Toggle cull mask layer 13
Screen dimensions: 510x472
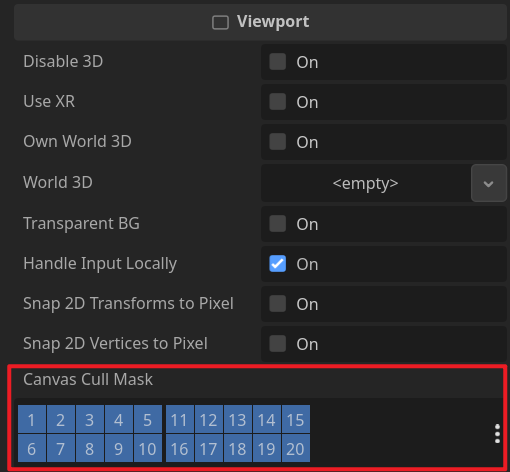(238, 419)
